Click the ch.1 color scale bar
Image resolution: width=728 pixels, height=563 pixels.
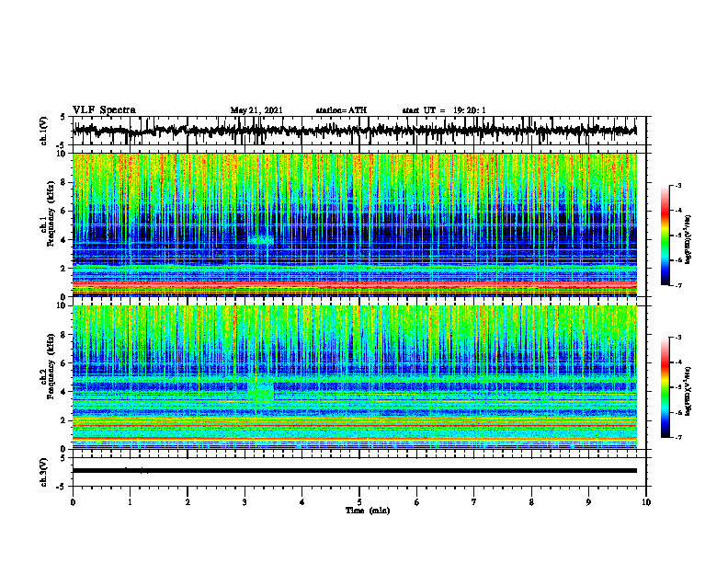pyautogui.click(x=665, y=236)
